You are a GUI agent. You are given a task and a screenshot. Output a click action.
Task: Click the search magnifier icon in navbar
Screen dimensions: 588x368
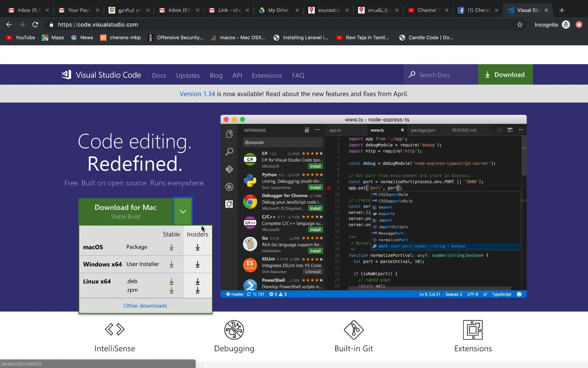(412, 75)
